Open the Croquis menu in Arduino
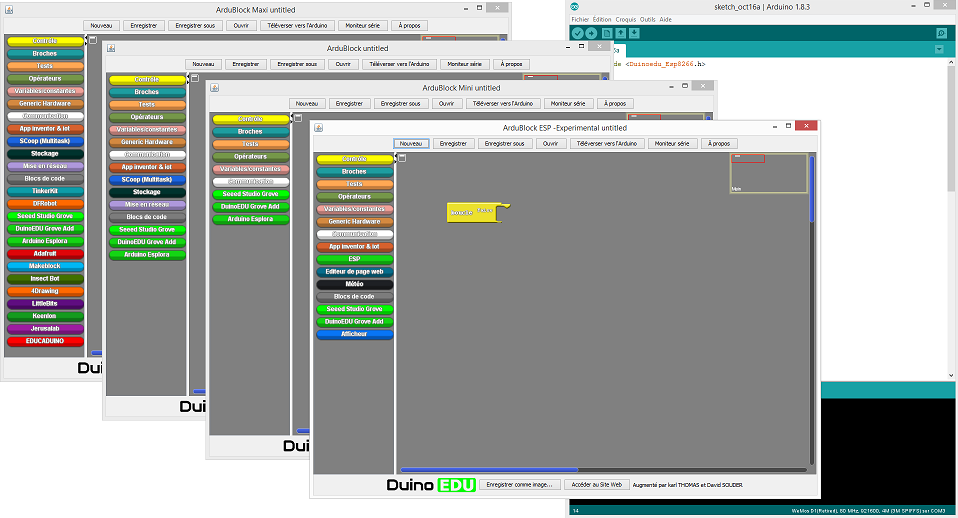Image resolution: width=958 pixels, height=518 pixels. [x=626, y=19]
